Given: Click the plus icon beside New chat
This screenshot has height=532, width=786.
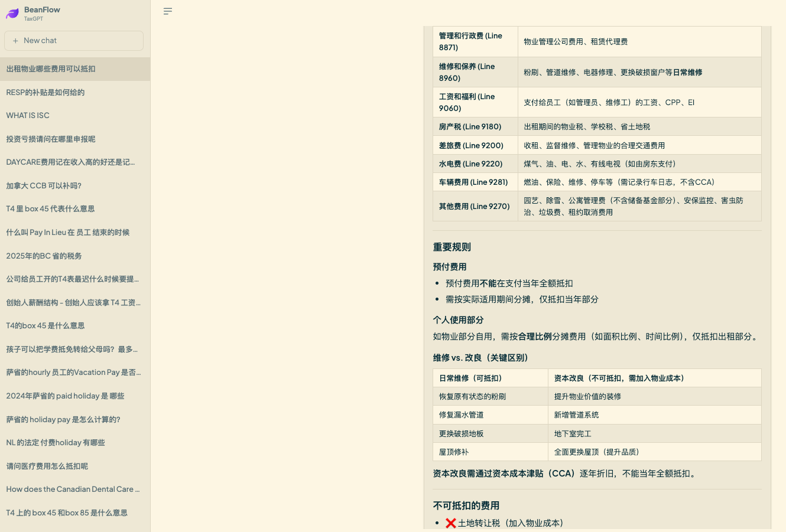Looking at the screenshot, I should click(x=15, y=41).
